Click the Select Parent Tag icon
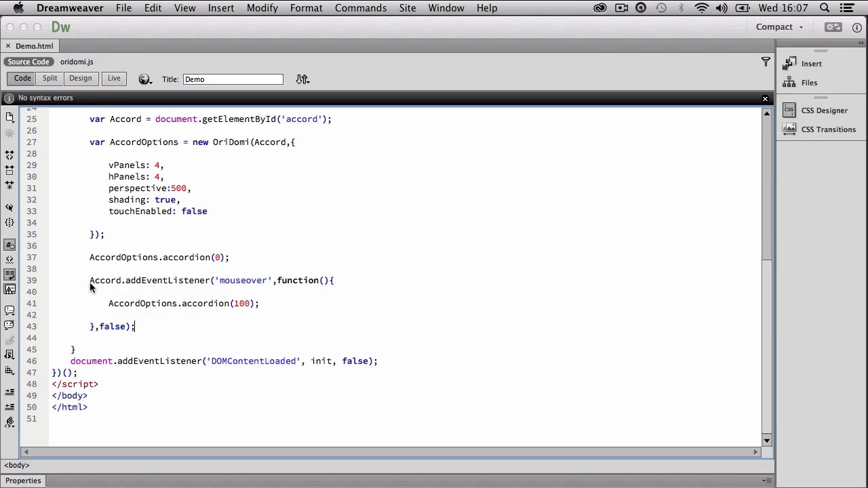868x488 pixels. tap(9, 207)
